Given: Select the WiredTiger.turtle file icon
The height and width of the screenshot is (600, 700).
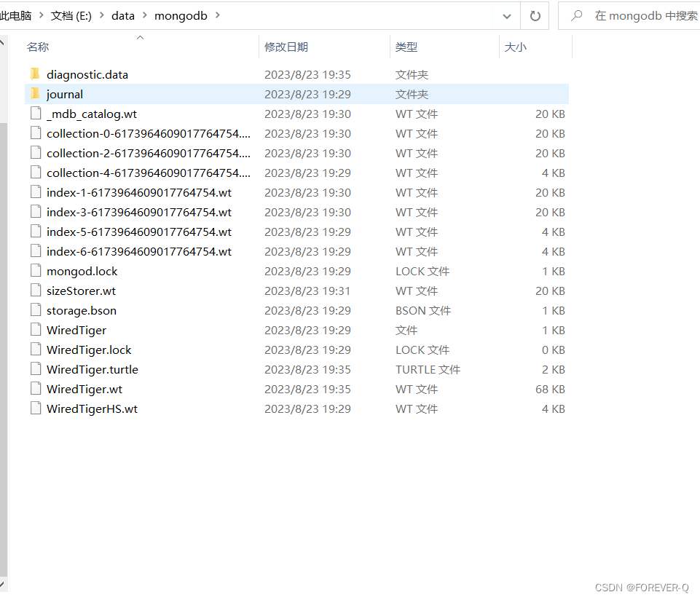Looking at the screenshot, I should coord(36,369).
